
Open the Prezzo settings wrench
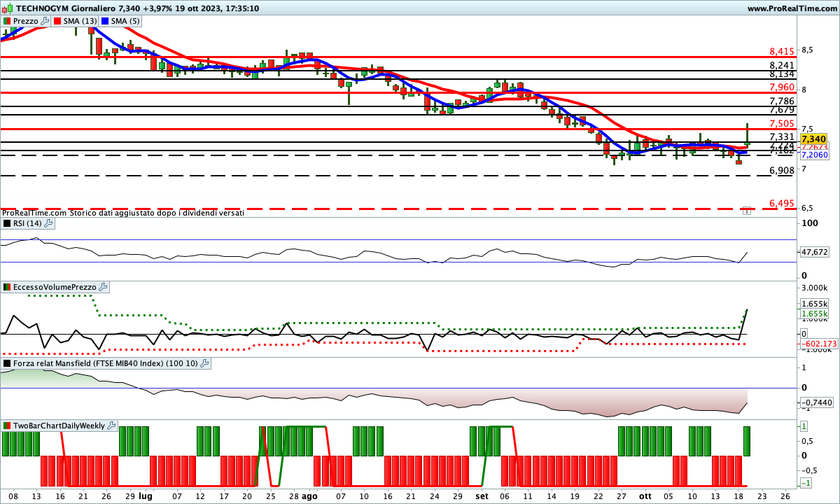[45, 21]
